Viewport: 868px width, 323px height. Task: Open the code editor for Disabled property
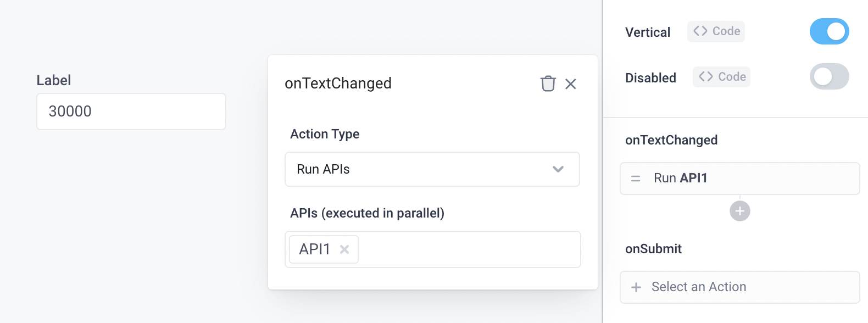721,77
